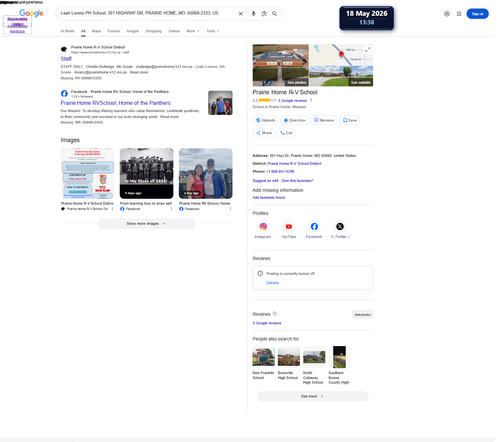Expand See more related schools

click(313, 396)
